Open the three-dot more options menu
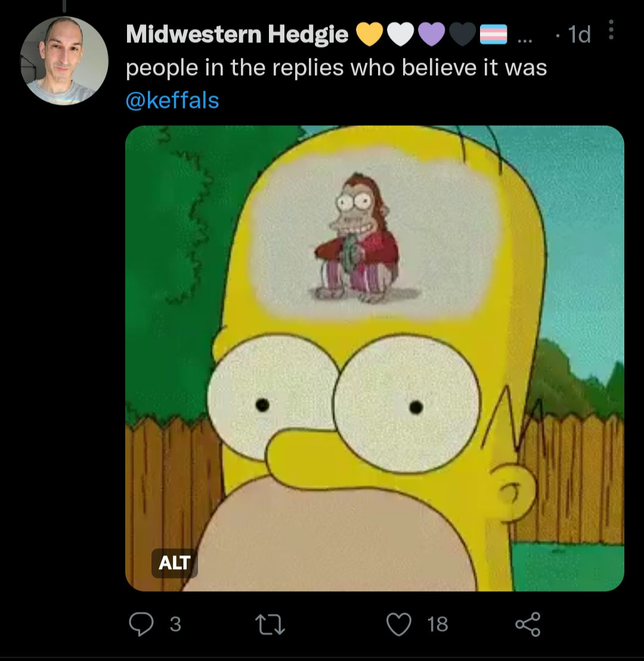 tap(611, 30)
